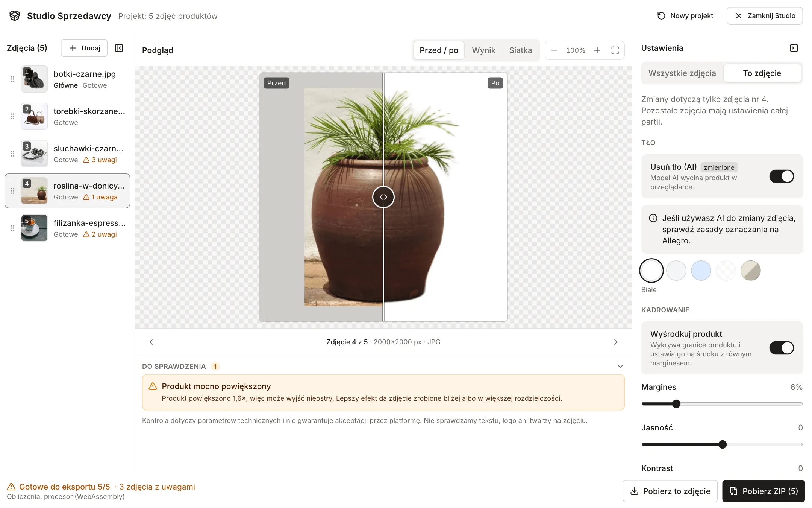Viewport: 812px width, 508px height.
Task: Click the Dodaj button
Action: pyautogui.click(x=84, y=48)
